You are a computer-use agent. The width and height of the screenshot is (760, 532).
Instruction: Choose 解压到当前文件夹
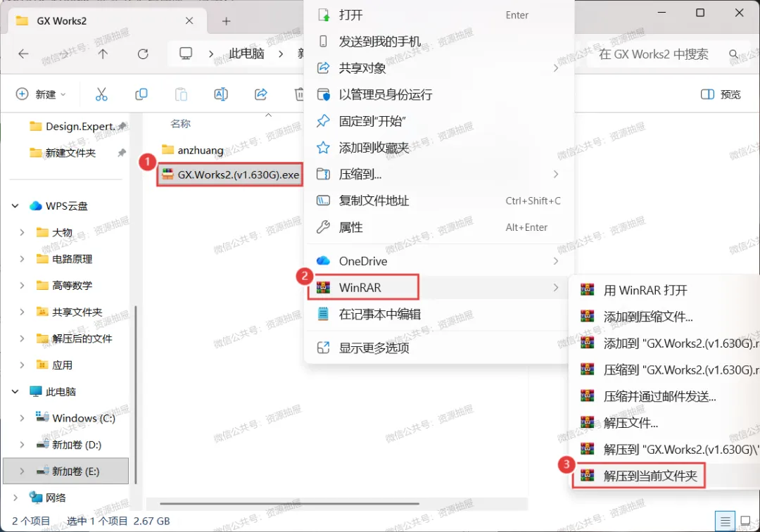click(665, 476)
